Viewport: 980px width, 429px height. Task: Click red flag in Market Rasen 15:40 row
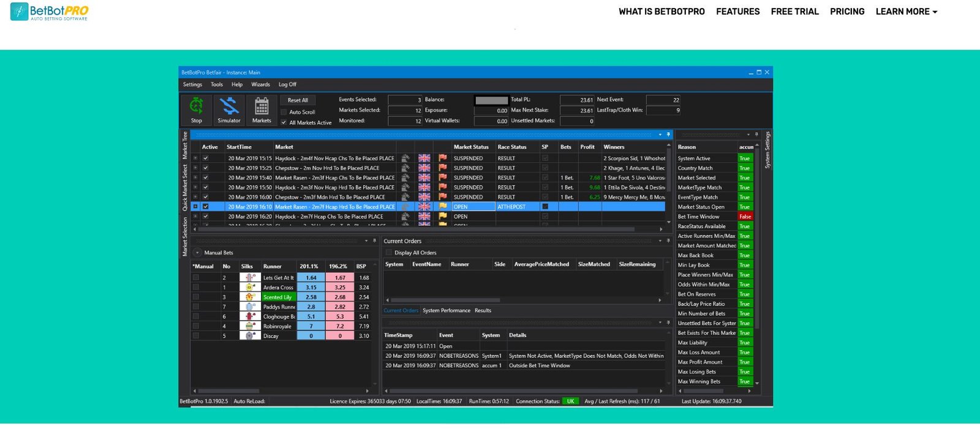pos(443,177)
